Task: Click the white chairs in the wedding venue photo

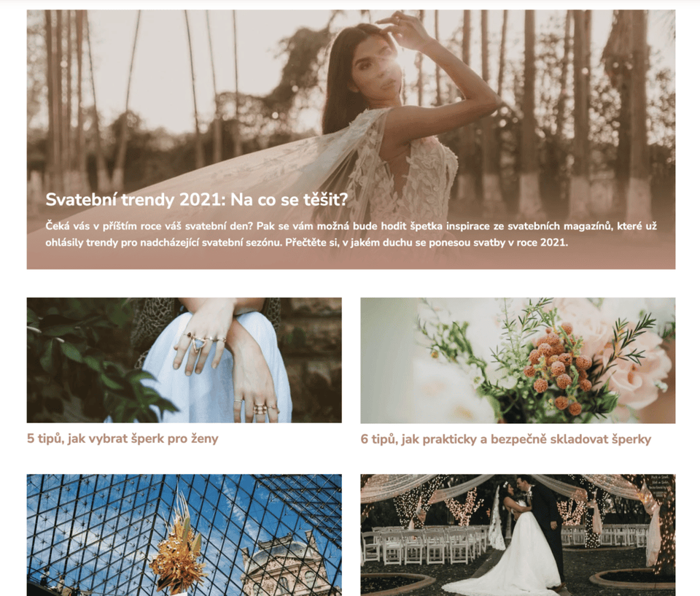Action: click(424, 543)
